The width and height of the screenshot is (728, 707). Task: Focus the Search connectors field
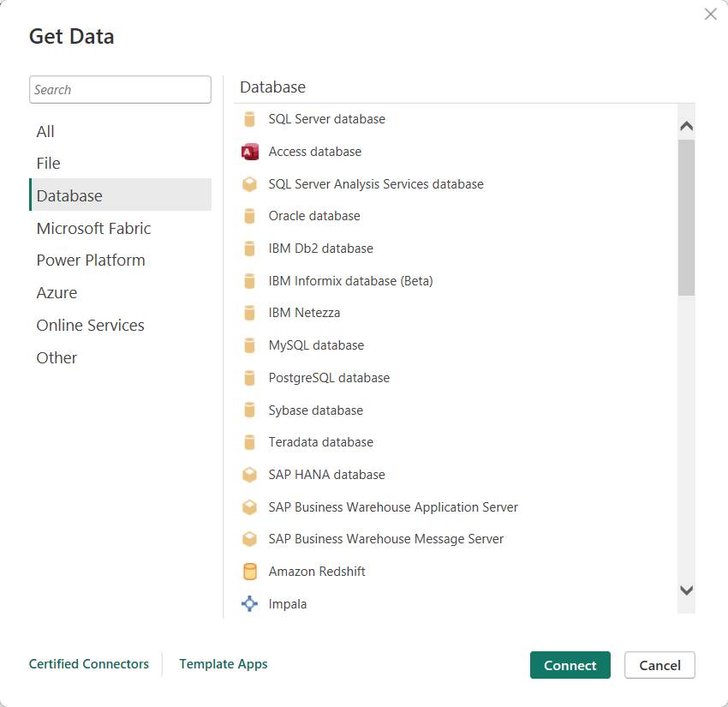coord(120,90)
